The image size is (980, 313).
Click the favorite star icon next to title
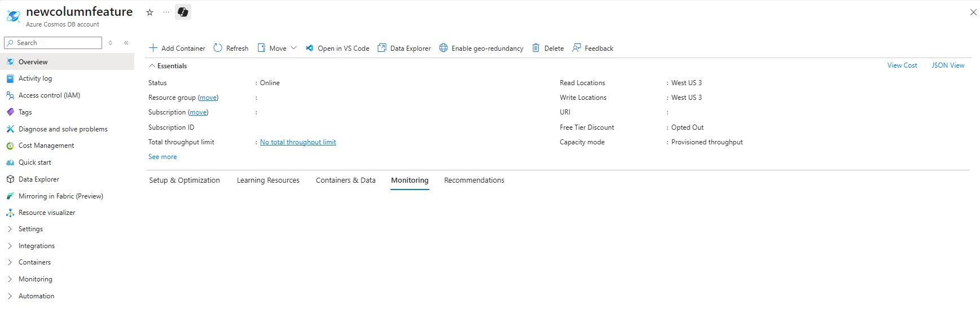(x=150, y=12)
